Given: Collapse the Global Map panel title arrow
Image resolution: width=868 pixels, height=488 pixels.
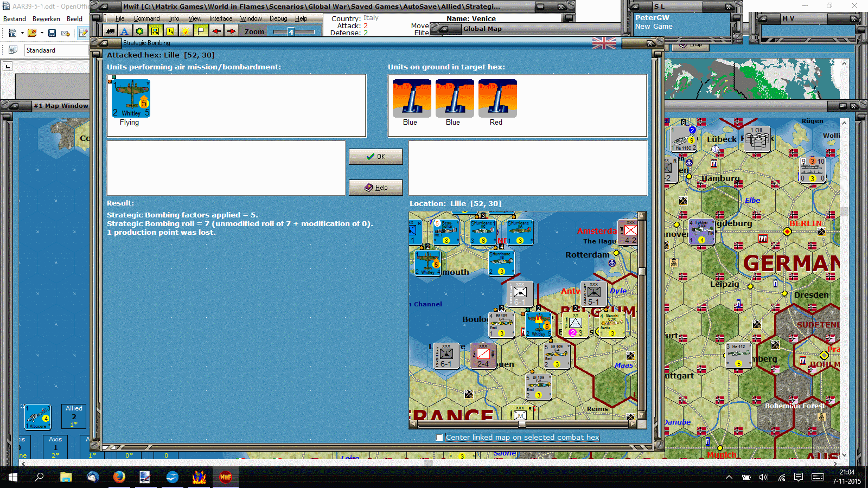Looking at the screenshot, I should point(443,29).
